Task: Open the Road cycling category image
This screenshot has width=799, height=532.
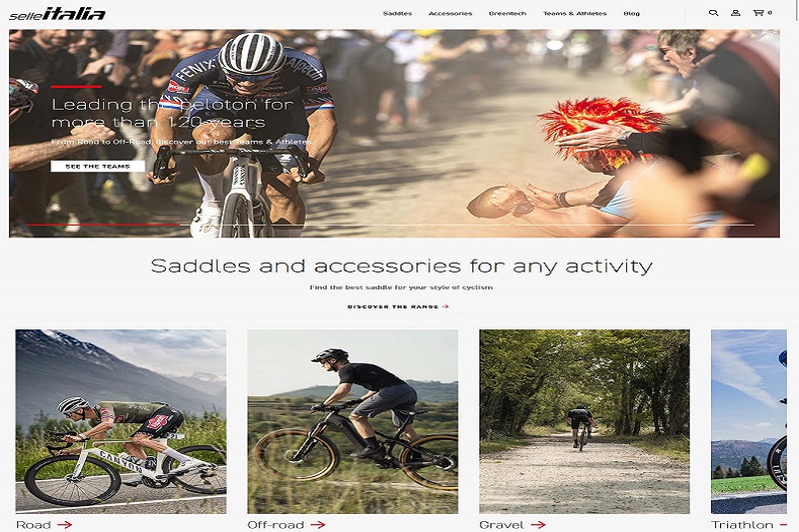Action: click(x=121, y=421)
